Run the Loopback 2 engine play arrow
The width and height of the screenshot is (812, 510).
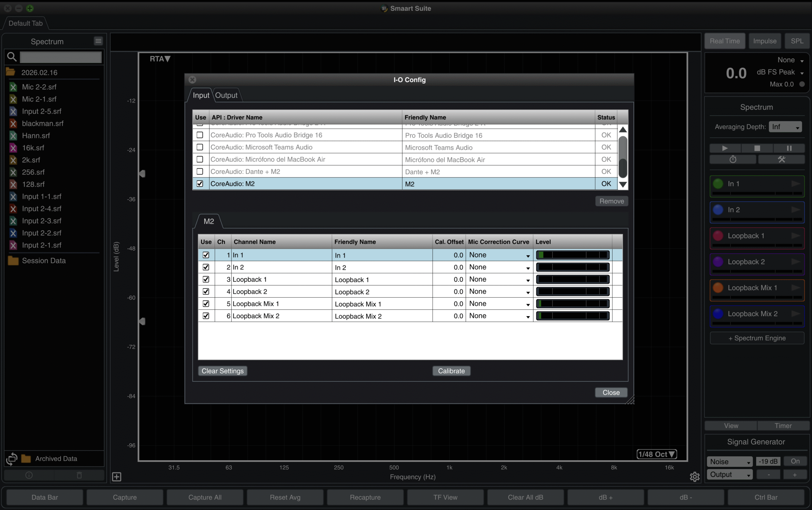click(796, 262)
